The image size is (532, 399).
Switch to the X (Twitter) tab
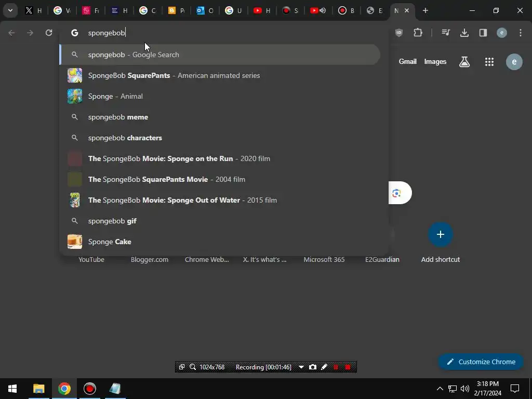pos(34,10)
